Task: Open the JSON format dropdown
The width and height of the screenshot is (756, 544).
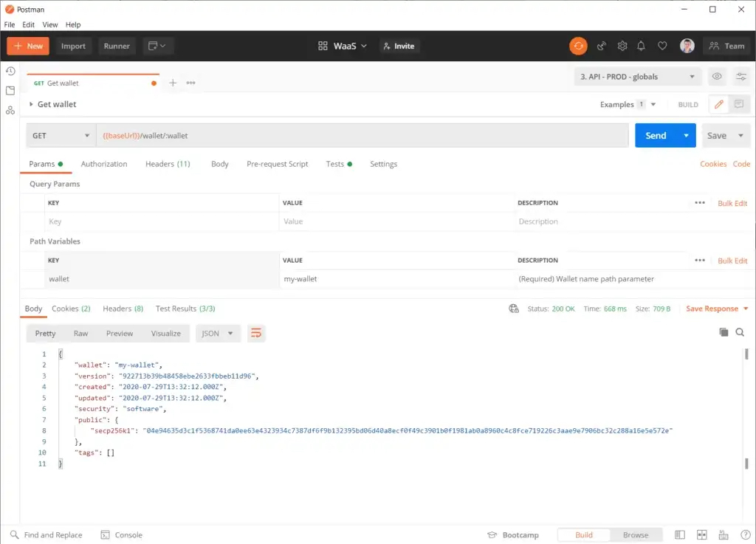Action: (218, 334)
